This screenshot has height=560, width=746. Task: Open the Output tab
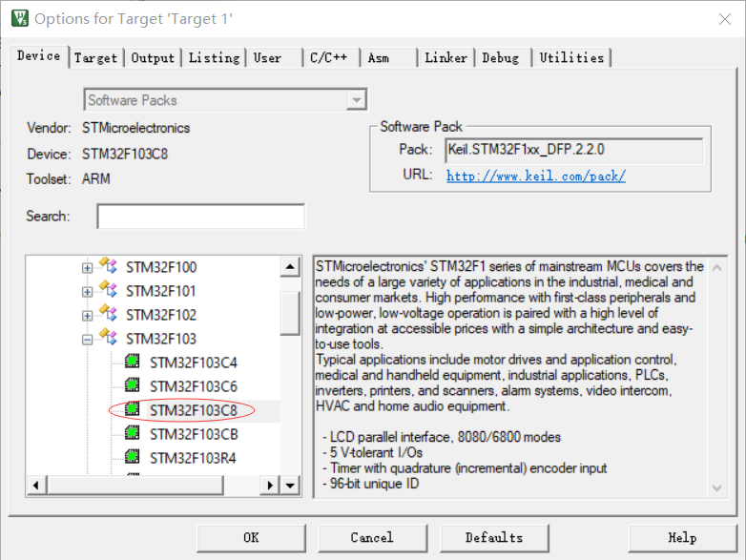coord(154,58)
